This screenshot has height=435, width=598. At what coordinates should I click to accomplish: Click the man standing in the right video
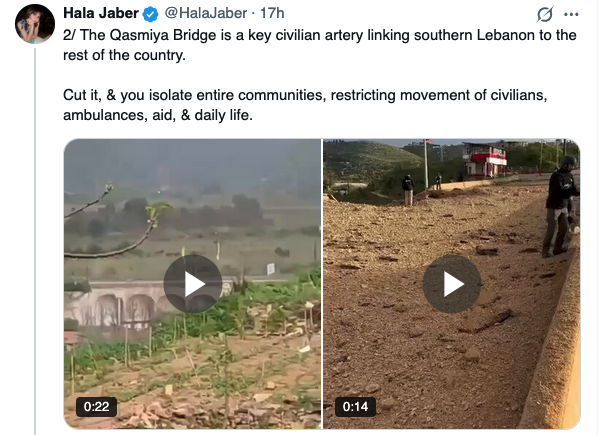[x=561, y=206]
